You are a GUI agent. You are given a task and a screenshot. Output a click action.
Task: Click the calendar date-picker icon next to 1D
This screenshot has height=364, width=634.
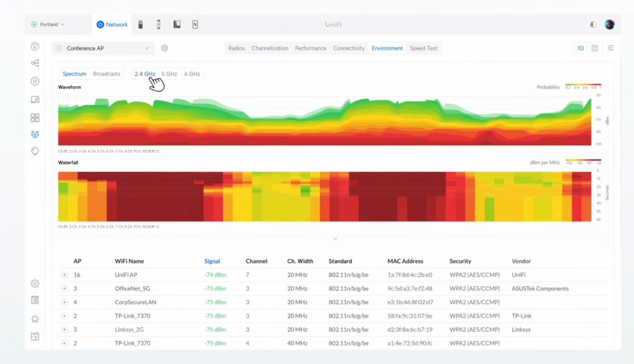point(595,48)
